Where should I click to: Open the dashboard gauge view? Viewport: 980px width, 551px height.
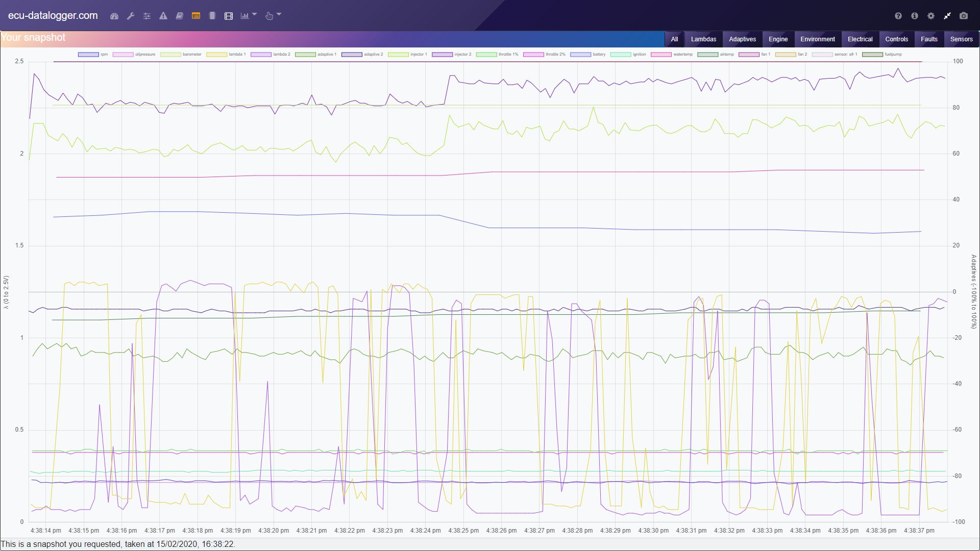tap(114, 16)
